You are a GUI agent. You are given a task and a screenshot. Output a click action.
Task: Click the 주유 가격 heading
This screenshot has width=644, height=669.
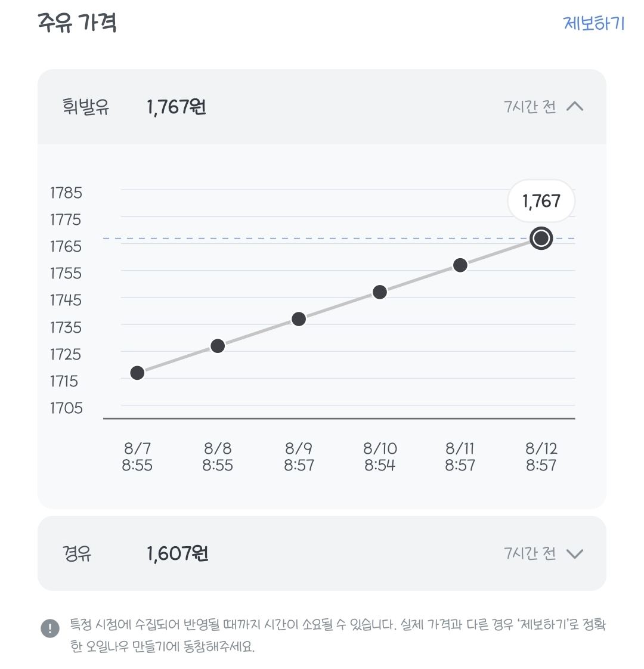point(77,23)
